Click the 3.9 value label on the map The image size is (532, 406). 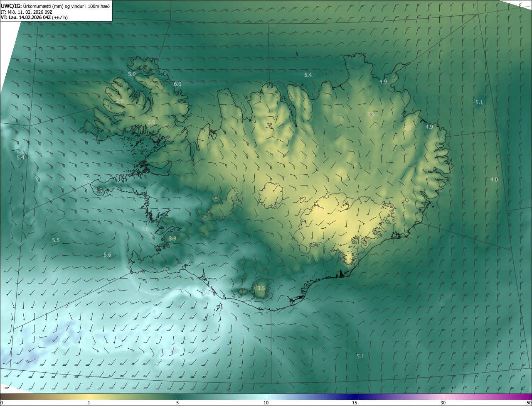173,238
